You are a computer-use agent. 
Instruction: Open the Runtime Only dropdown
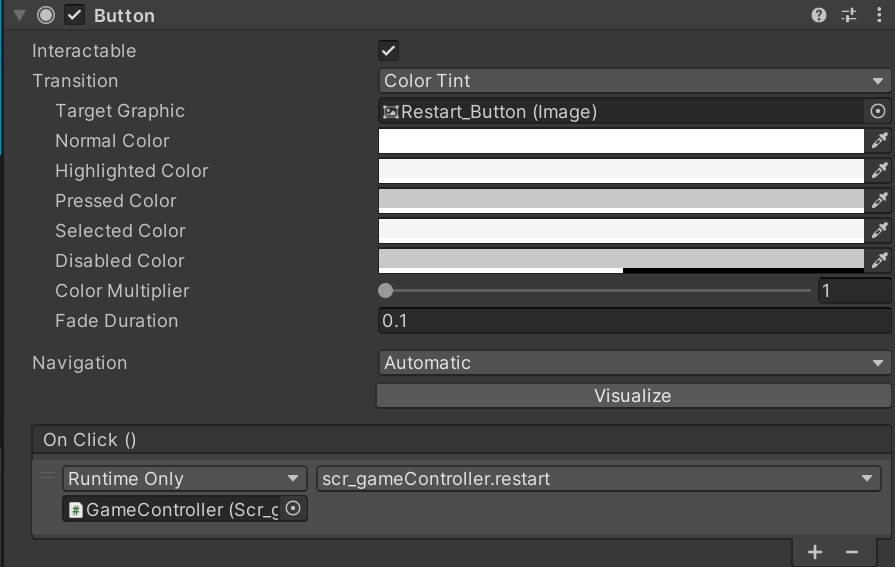pyautogui.click(x=184, y=479)
